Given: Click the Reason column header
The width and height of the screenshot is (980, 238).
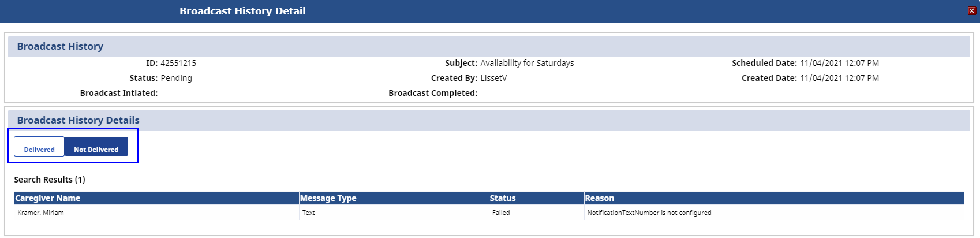Looking at the screenshot, I should pos(600,198).
